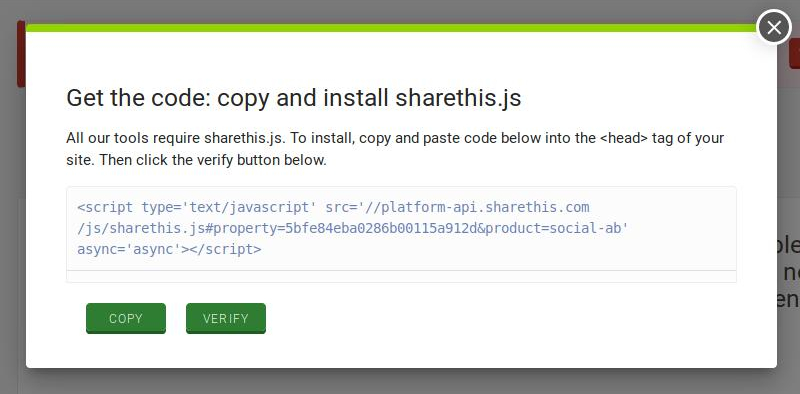Click the async='async' closing script line
This screenshot has height=394, width=800.
(169, 249)
